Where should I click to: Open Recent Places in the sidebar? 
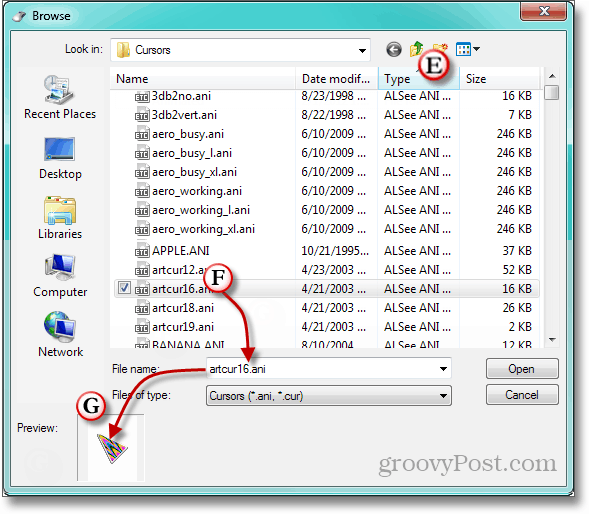click(x=60, y=97)
